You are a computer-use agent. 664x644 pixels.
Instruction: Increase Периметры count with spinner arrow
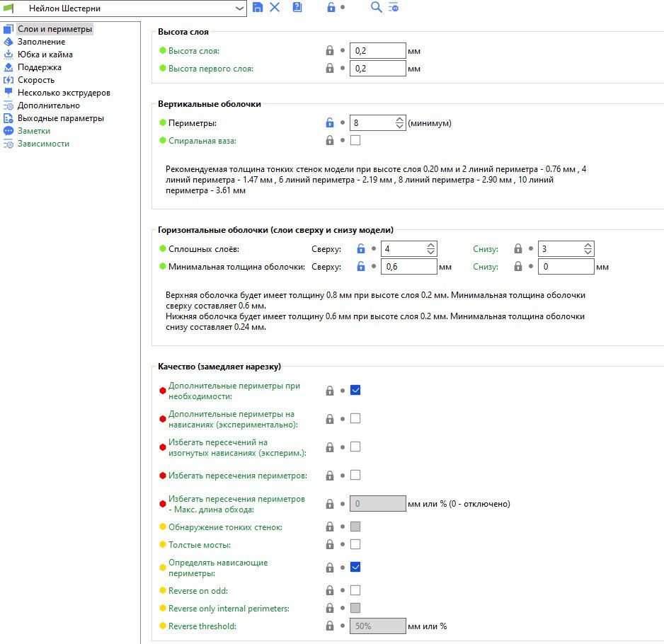point(400,120)
